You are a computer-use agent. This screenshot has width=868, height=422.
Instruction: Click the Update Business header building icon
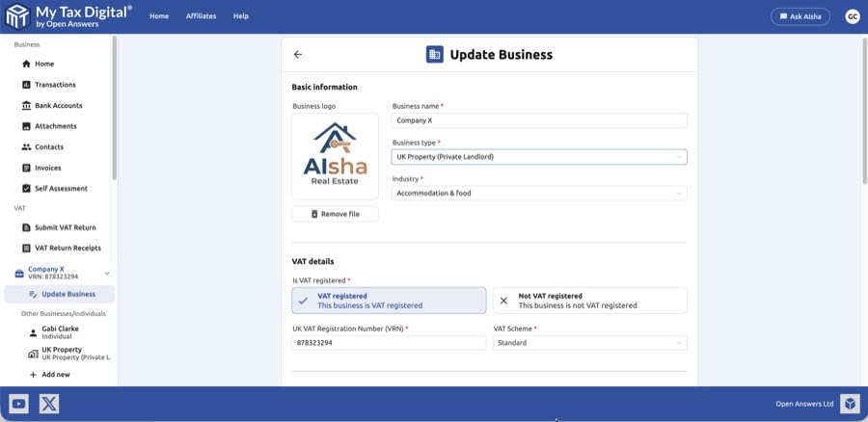[x=435, y=54]
